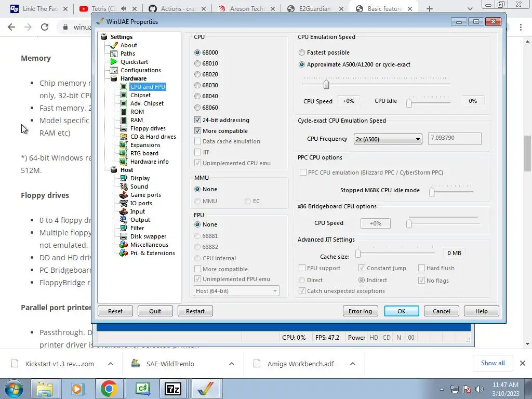Viewport: 532px width, 399px height.
Task: Click the Display monitor icon
Action: [124, 178]
